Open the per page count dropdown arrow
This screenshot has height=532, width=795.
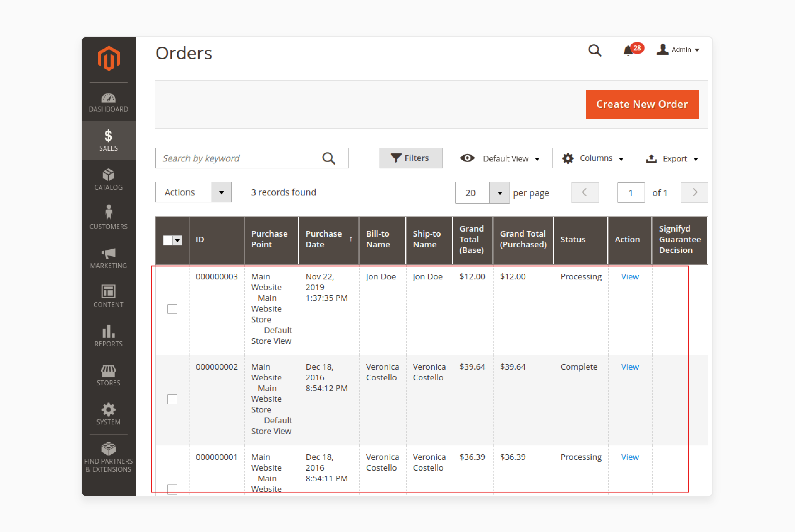point(500,193)
